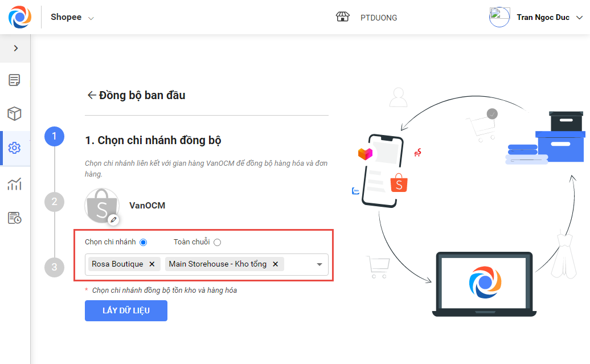Image resolution: width=590 pixels, height=364 pixels.
Task: Open the sync history icon in the sidebar
Action: [x=15, y=218]
